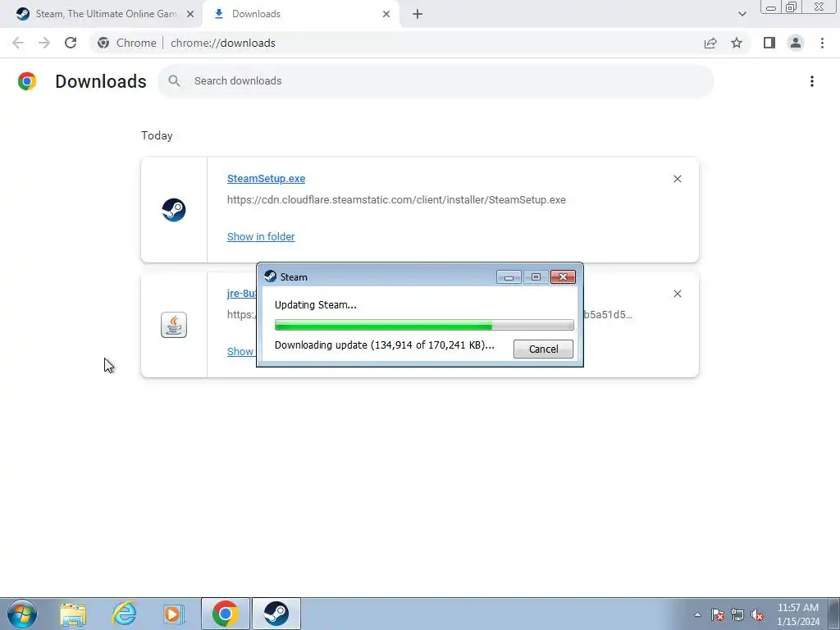Remove the jre download from the list
840x630 pixels.
click(677, 294)
